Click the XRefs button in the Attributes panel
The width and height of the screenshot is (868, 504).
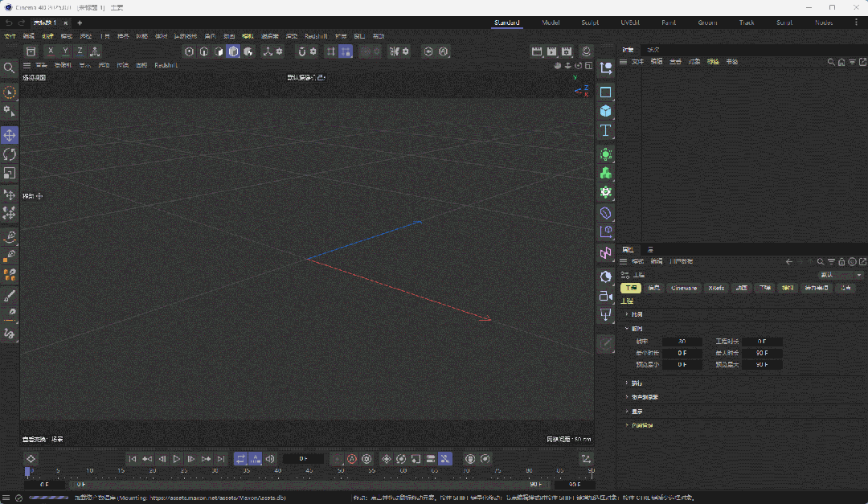[715, 288]
